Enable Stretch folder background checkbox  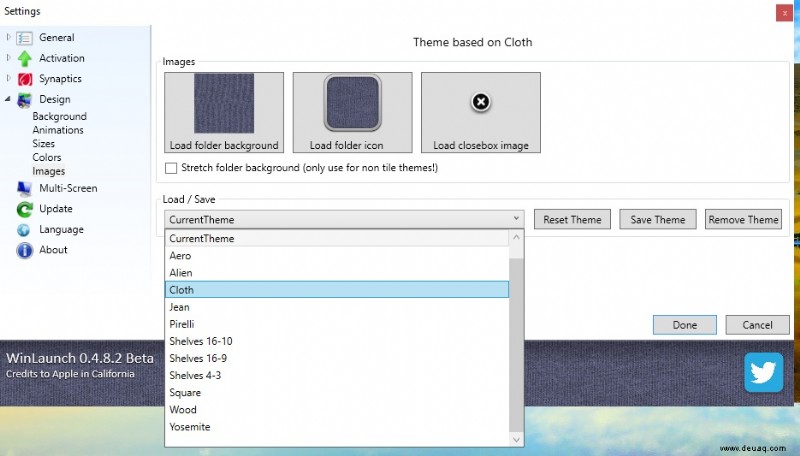pos(171,168)
